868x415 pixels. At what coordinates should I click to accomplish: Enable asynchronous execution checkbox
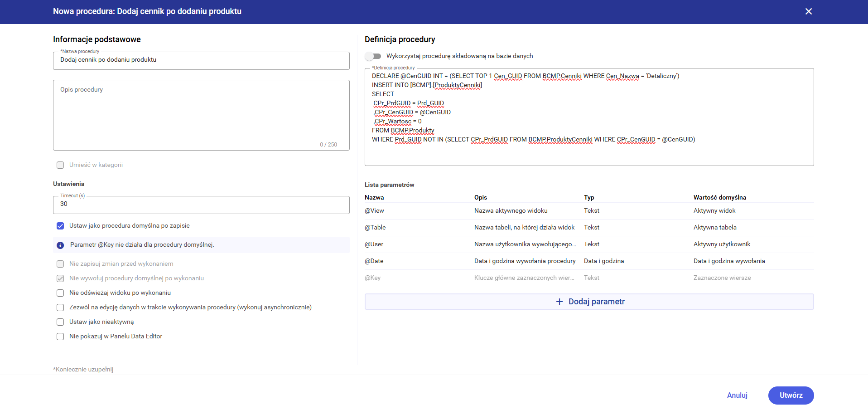click(60, 308)
